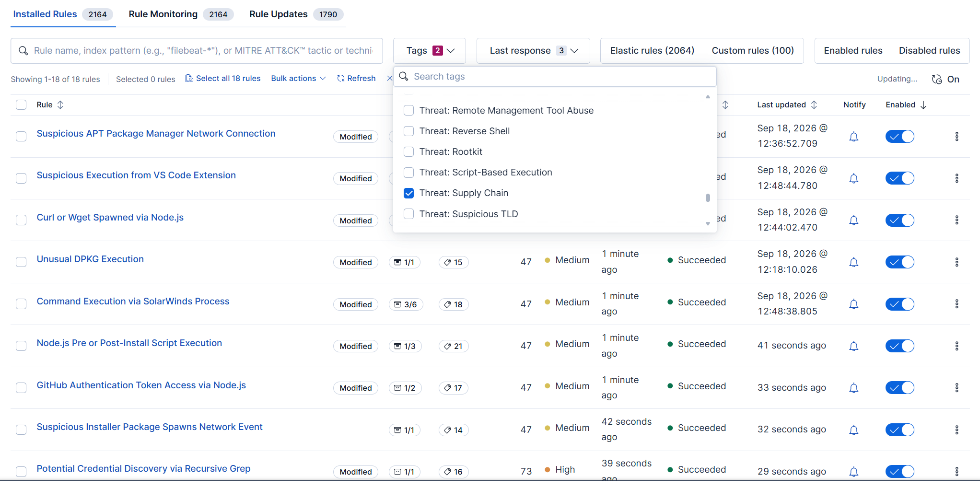Click the auto-refresh settings icon next to On
The height and width of the screenshot is (488, 980).
click(x=937, y=79)
